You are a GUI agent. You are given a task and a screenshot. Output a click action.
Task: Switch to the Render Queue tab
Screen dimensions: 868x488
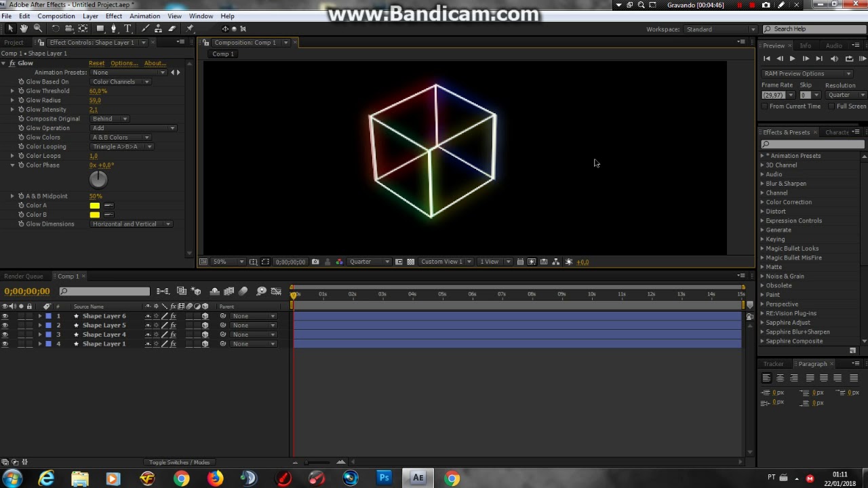(x=24, y=277)
